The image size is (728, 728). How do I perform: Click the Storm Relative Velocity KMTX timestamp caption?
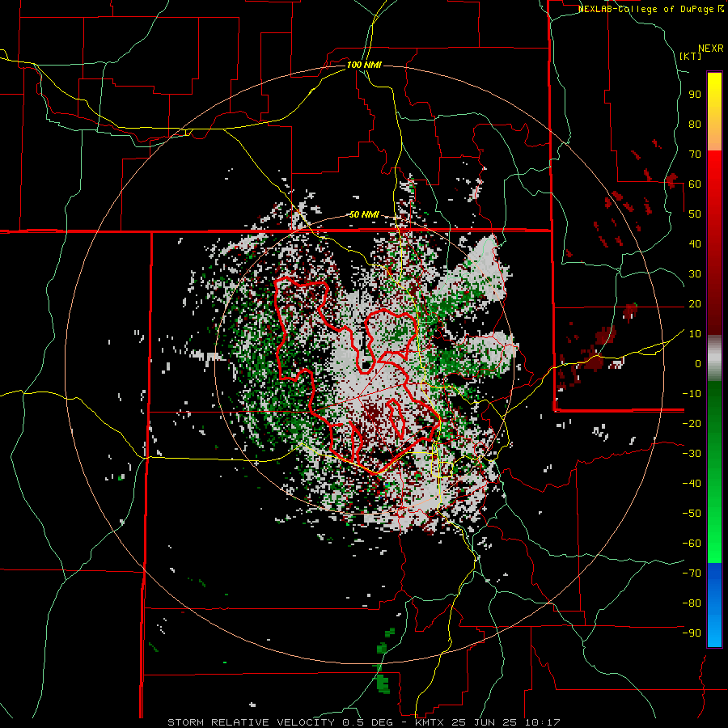tap(364, 722)
